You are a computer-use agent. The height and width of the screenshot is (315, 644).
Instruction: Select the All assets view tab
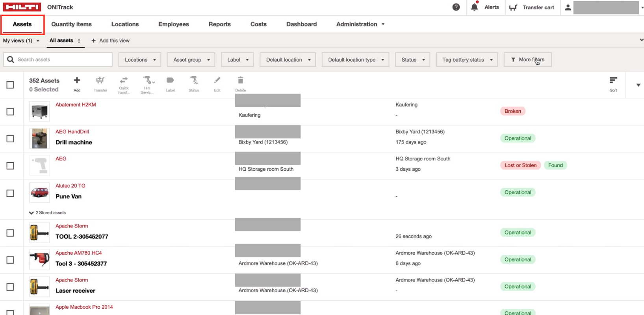tap(61, 40)
